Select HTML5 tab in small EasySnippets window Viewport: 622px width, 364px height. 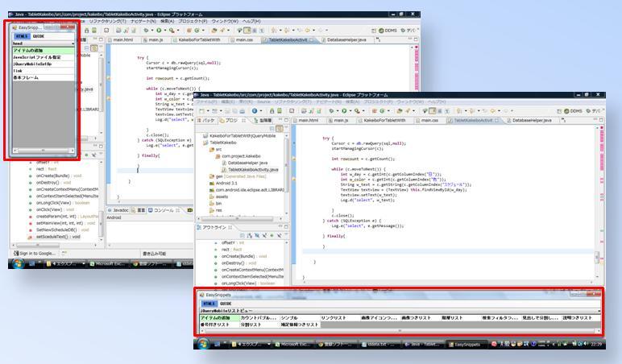coord(22,36)
